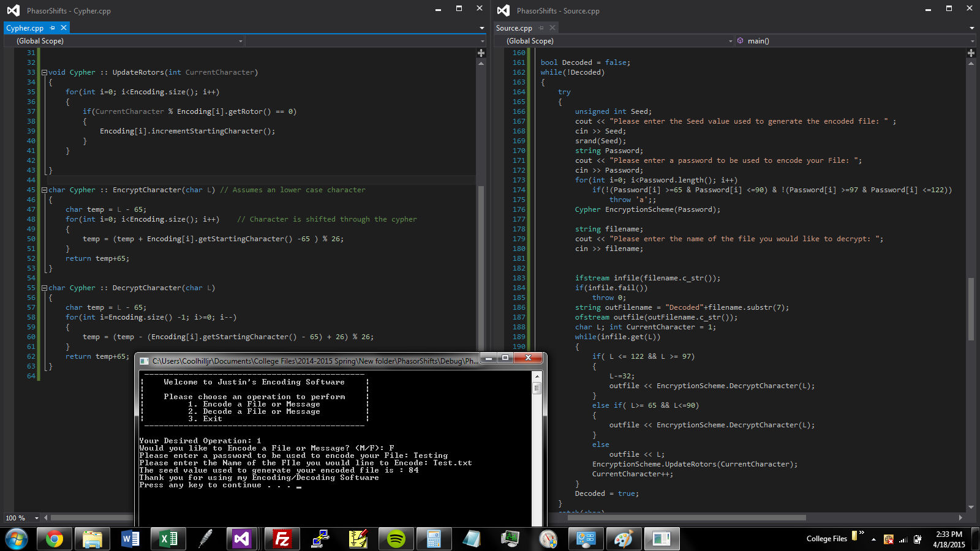Open Google Chrome from the taskbar

tap(55, 539)
